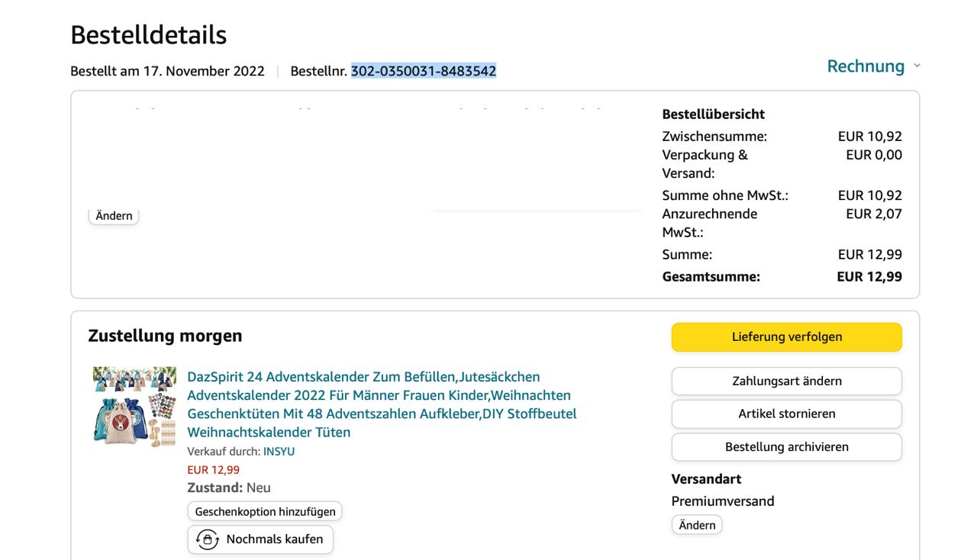Click the buy-again cart icon
Image resolution: width=977 pixels, height=560 pixels.
click(208, 539)
